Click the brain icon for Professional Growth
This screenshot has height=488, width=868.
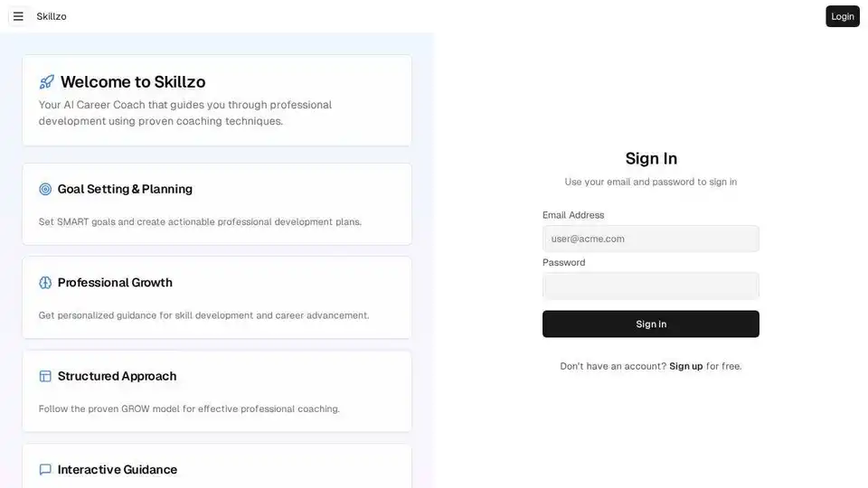pyautogui.click(x=45, y=283)
